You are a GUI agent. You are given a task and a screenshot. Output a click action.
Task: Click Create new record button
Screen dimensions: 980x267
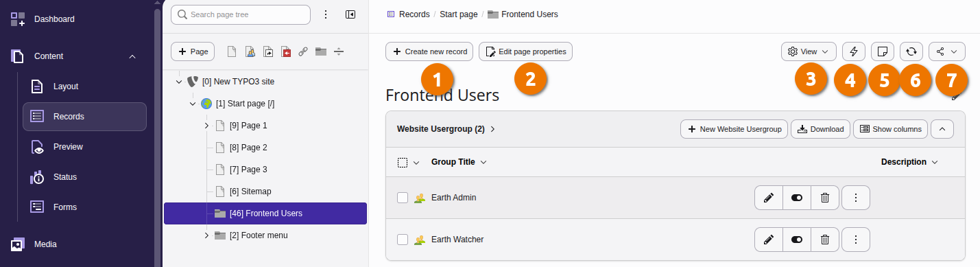429,51
